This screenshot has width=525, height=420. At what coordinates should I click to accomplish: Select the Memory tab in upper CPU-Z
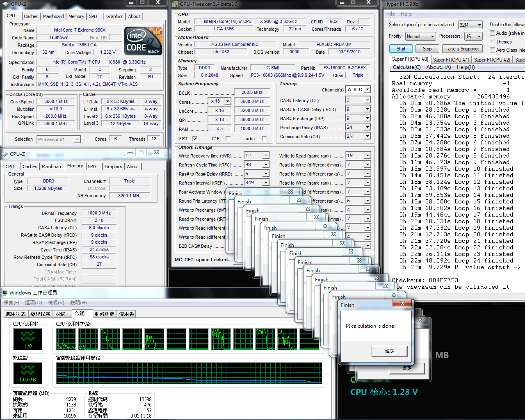[x=76, y=16]
